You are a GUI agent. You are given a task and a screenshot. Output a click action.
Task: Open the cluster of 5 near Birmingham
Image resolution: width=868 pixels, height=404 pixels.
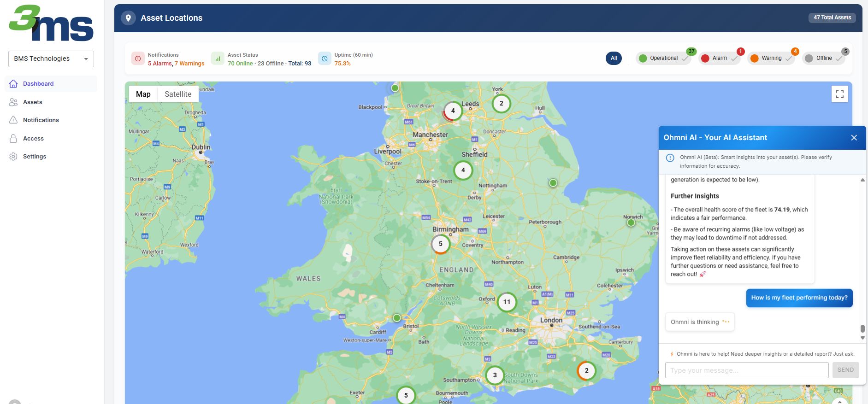[441, 244]
